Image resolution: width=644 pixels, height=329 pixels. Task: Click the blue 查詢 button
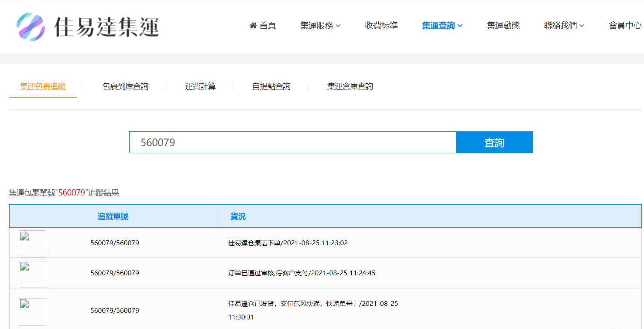pos(494,142)
